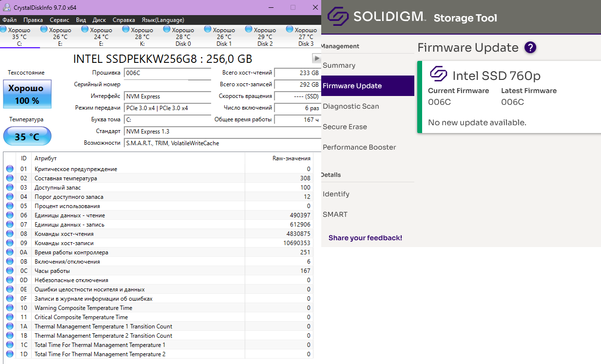Open SMART under Details in Solidigm
The image size is (601, 364).
335,214
